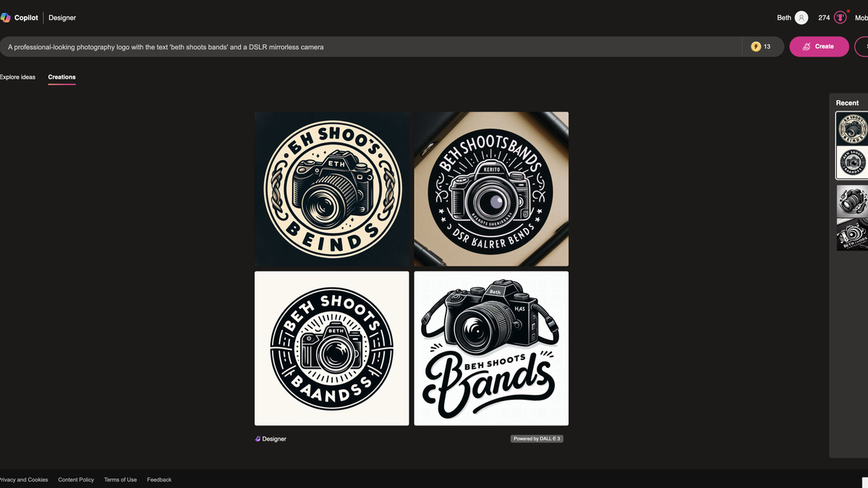Image resolution: width=868 pixels, height=488 pixels.
Task: Open the script 'Bands' camera logo image
Action: click(x=491, y=348)
